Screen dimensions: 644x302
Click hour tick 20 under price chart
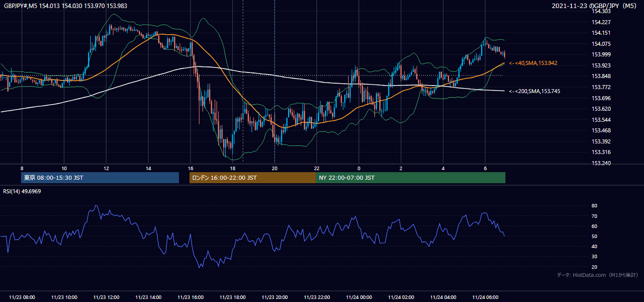[x=274, y=168]
